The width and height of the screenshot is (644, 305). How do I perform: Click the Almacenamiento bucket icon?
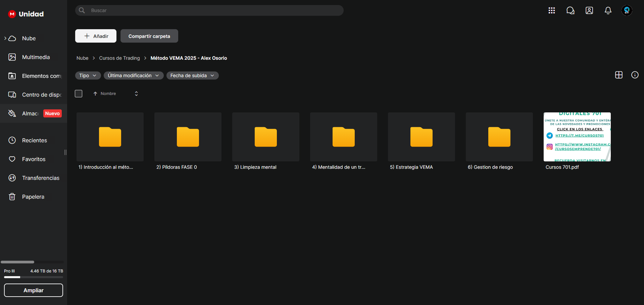coord(12,113)
